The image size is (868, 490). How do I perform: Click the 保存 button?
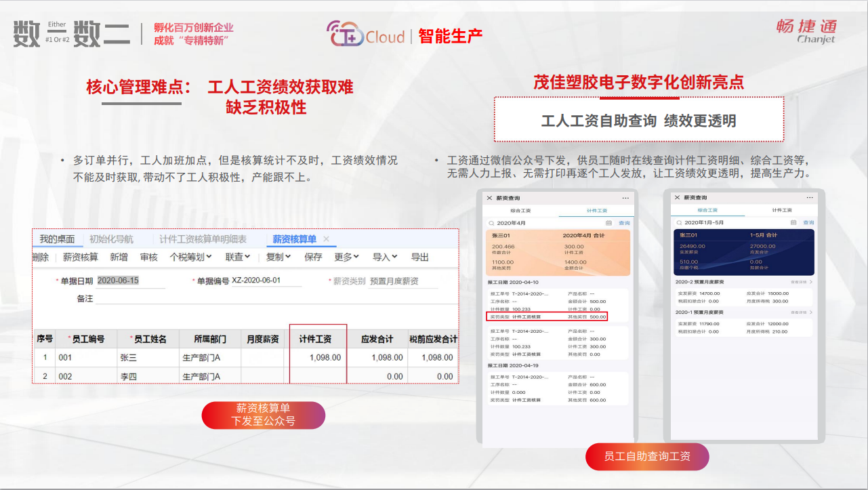point(313,257)
